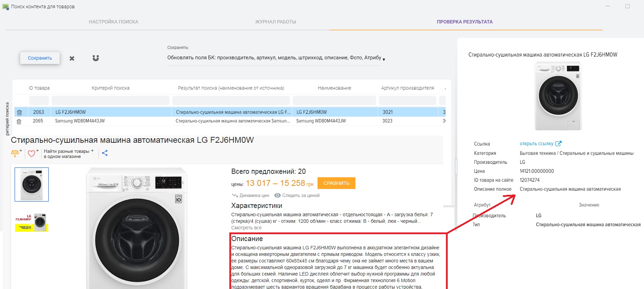Click the filter field under ID товара
The image size is (644, 289).
39,100
